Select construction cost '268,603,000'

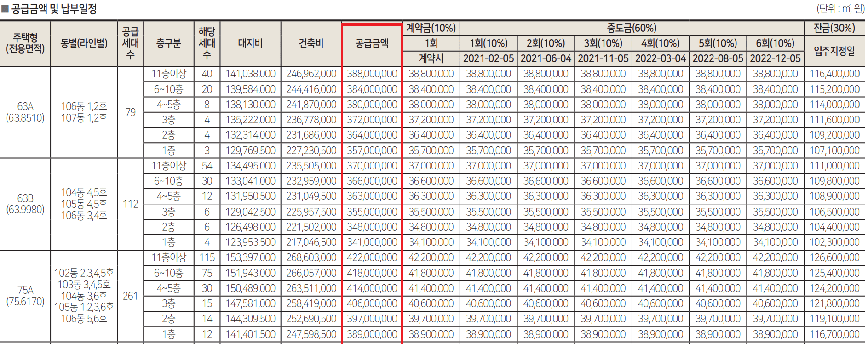pos(311,257)
